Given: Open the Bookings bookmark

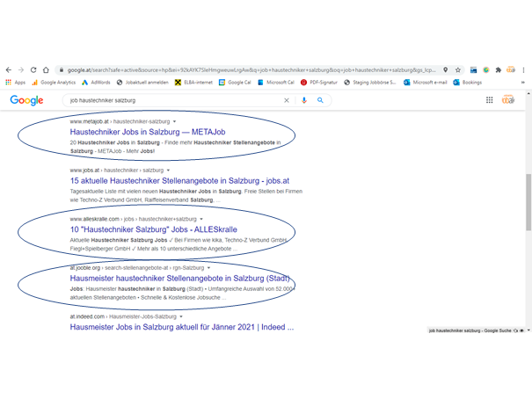Looking at the screenshot, I should coord(468,83).
